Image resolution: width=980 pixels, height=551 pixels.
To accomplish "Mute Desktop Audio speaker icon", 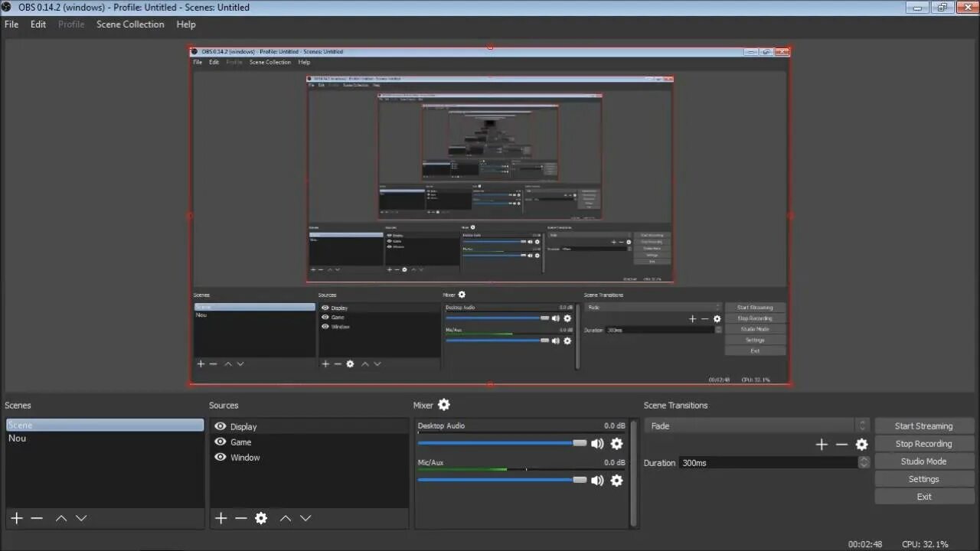I will point(597,443).
